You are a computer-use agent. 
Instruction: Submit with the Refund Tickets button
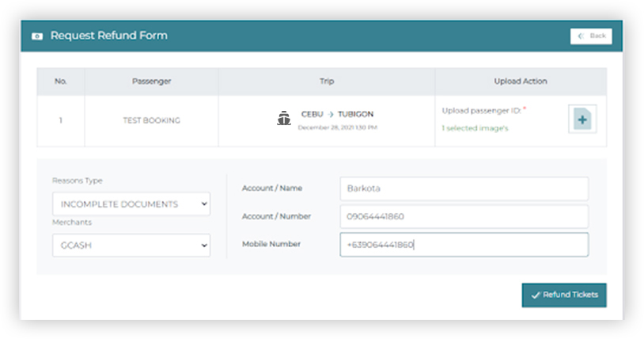[x=564, y=295]
